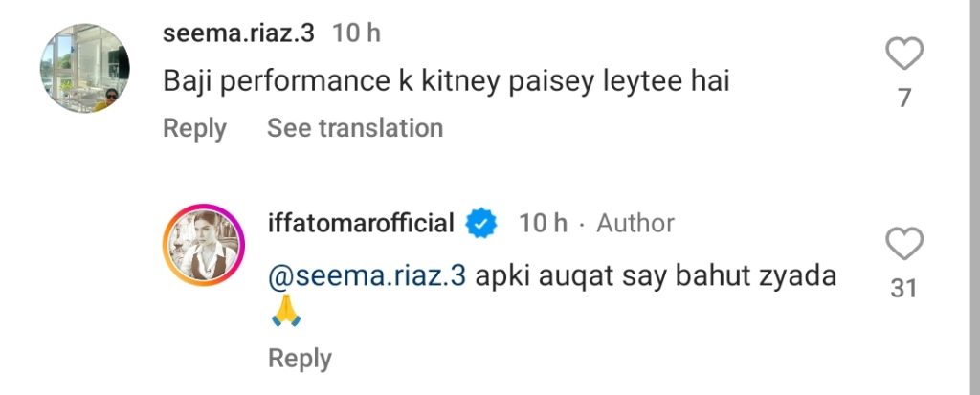This screenshot has width=980, height=395.
Task: Click the @seema.riaz.3 mention in reply
Action: [x=367, y=276]
